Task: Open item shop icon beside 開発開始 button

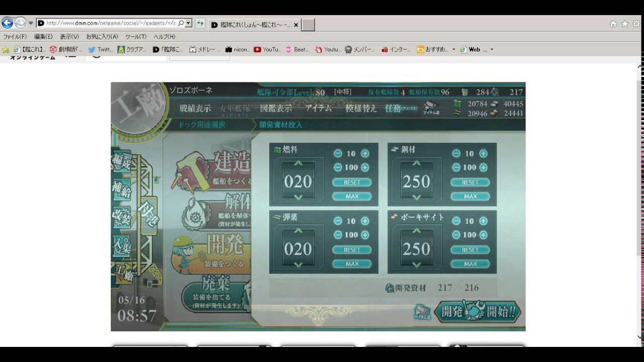Action: (x=422, y=312)
